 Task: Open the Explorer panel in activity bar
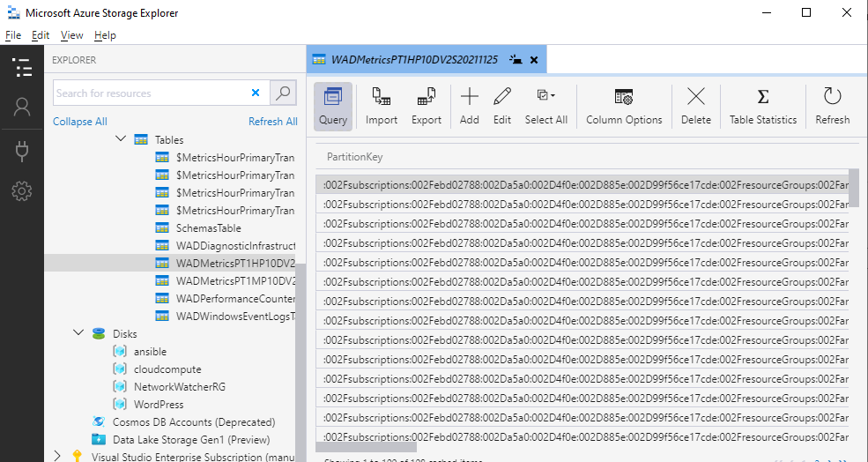point(22,67)
